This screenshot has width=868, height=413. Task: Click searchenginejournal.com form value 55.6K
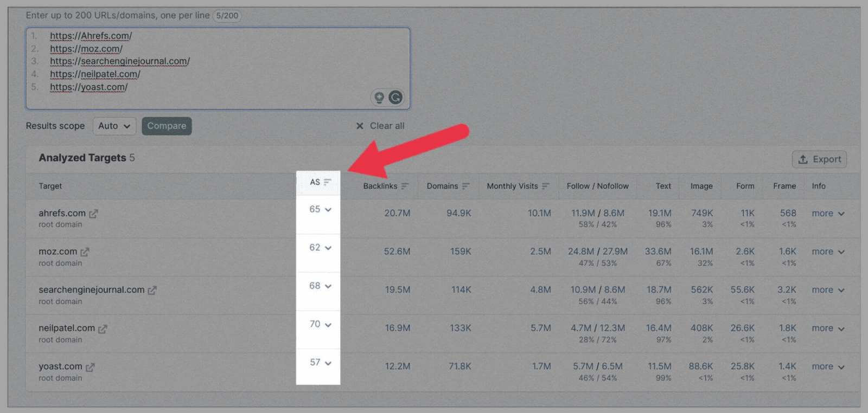[x=742, y=289]
